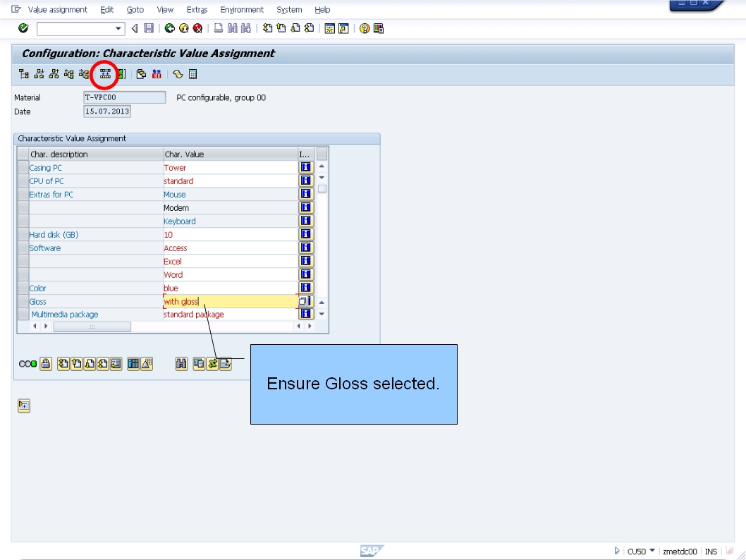Image resolution: width=746 pixels, height=560 pixels.
Task: Click the red Cancel icon in toolbar
Action: coord(197,29)
